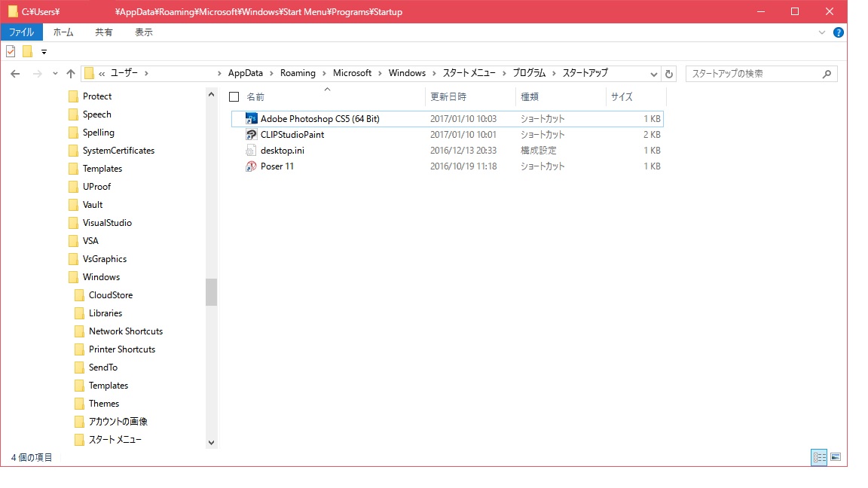Toggle the select-all checkbox in header

[x=234, y=97]
